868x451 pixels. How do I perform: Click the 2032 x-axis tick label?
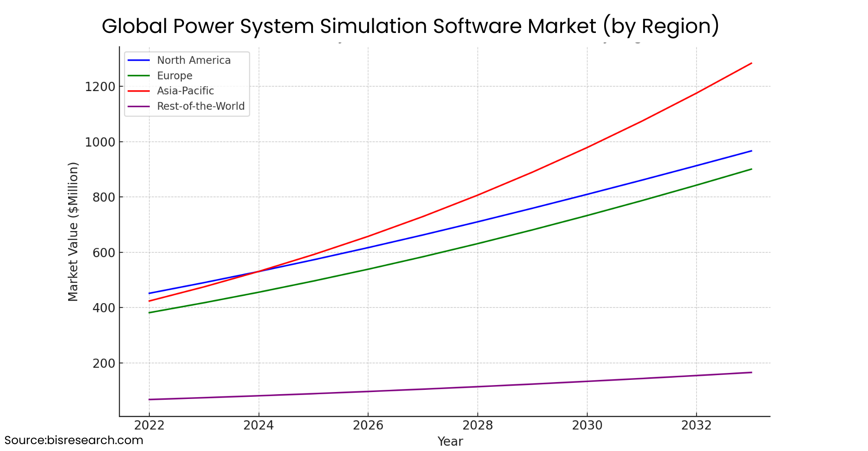pos(696,425)
